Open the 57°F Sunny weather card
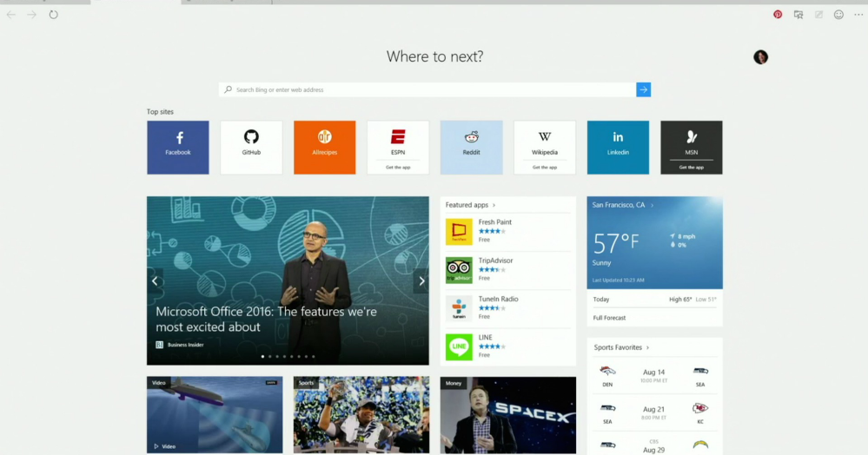Viewport: 868px width, 455px height. pyautogui.click(x=655, y=242)
